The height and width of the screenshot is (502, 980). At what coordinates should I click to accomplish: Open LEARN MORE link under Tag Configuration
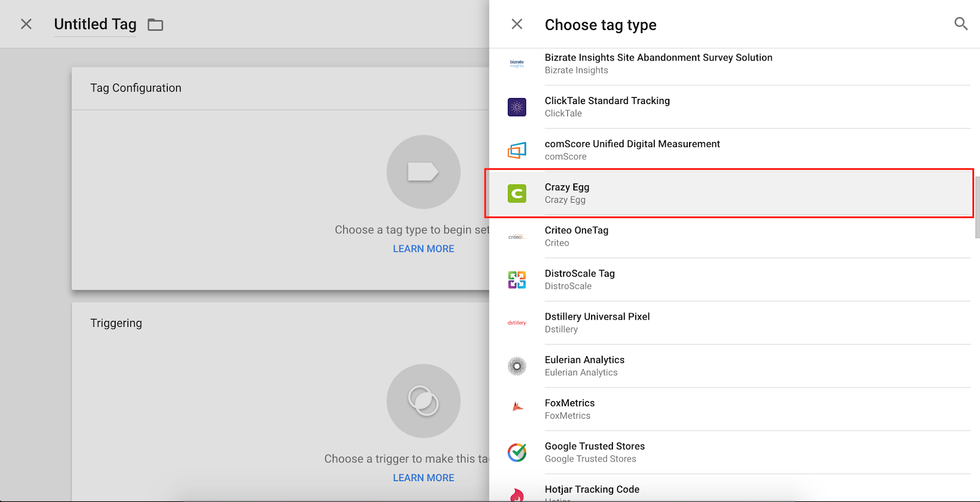[423, 249]
